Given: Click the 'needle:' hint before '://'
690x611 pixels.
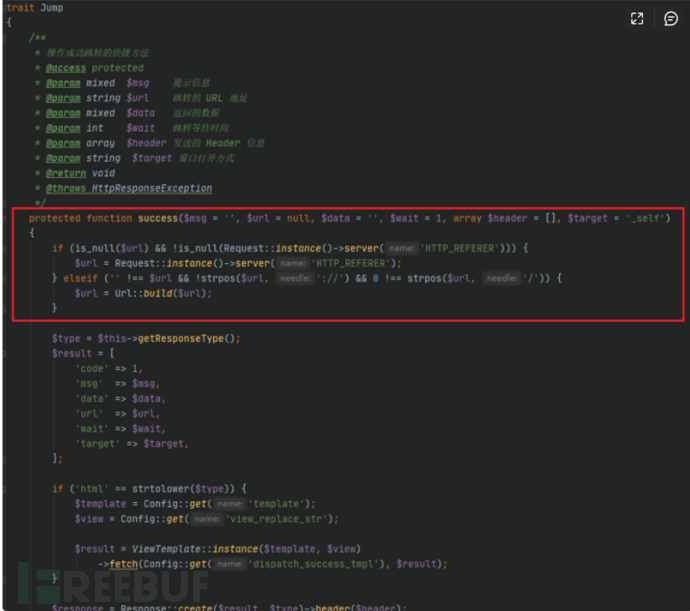Looking at the screenshot, I should (295, 278).
